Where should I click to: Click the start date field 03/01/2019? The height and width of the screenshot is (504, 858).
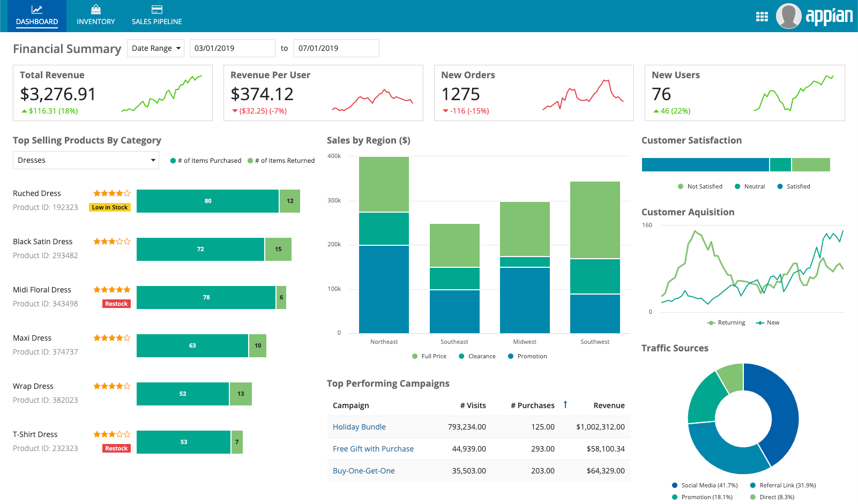point(233,48)
